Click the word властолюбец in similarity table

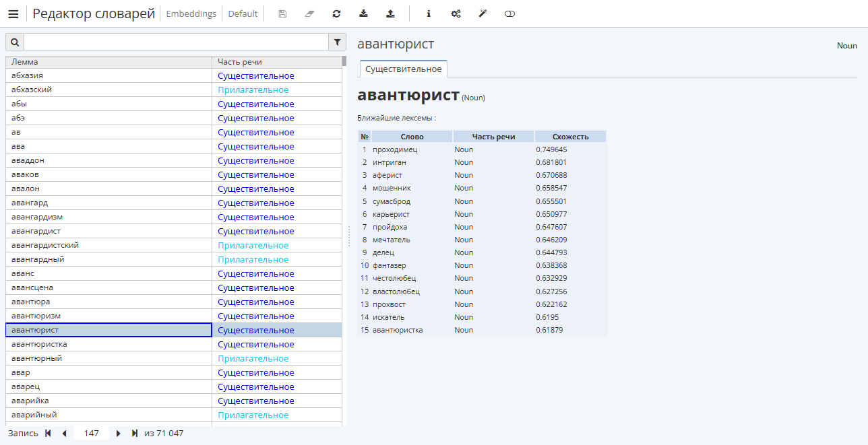click(x=396, y=292)
